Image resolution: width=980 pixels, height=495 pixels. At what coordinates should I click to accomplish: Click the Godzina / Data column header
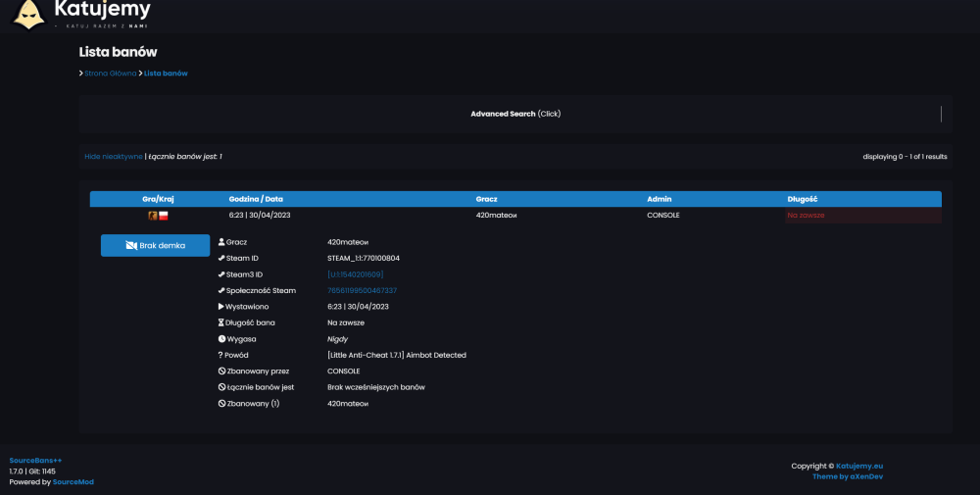point(256,199)
